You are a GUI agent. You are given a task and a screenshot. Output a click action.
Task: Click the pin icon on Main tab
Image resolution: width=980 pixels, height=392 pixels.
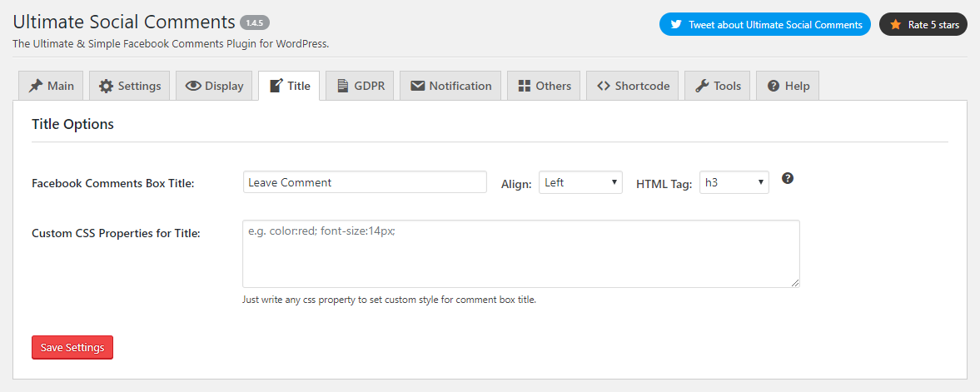36,86
